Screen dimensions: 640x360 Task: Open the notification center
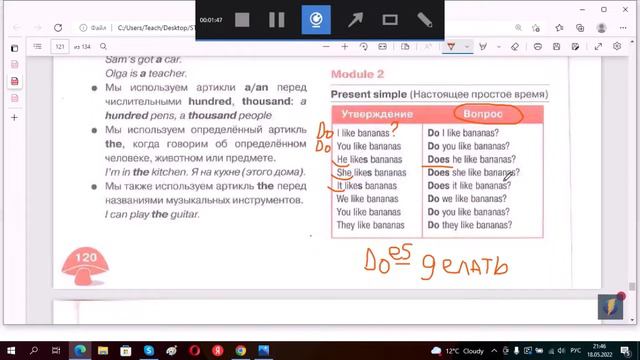coord(625,351)
